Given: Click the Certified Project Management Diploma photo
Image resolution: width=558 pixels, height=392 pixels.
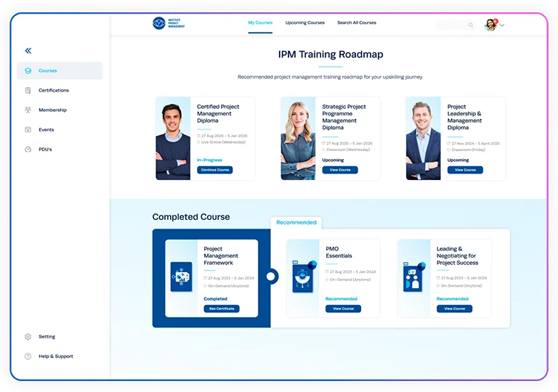Looking at the screenshot, I should click(x=173, y=139).
